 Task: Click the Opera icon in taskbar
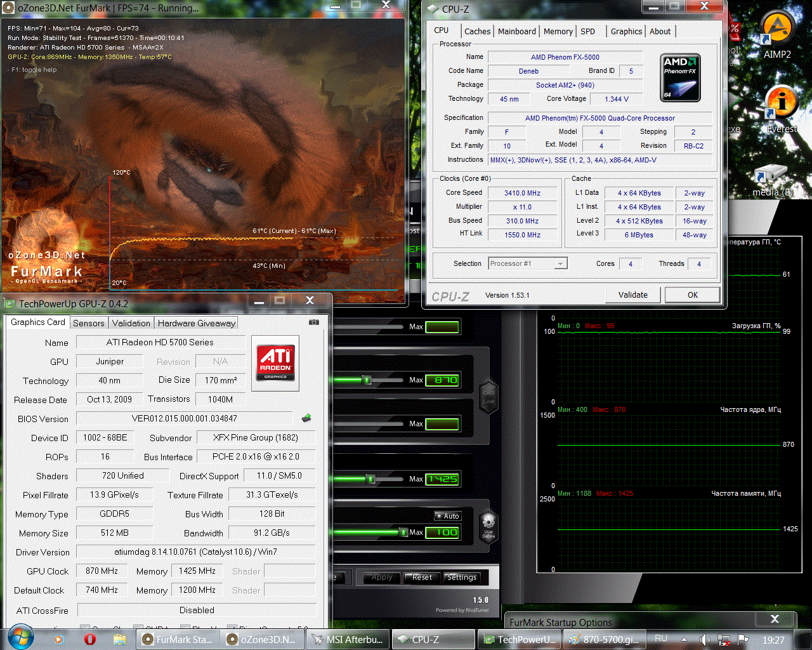pos(90,639)
